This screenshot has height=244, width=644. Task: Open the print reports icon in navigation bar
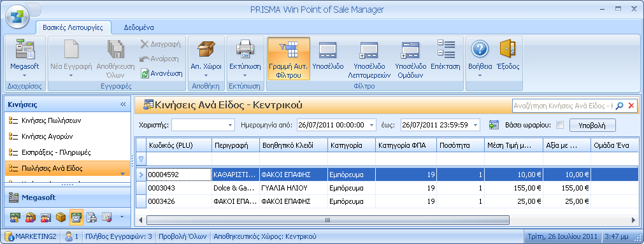(92, 217)
